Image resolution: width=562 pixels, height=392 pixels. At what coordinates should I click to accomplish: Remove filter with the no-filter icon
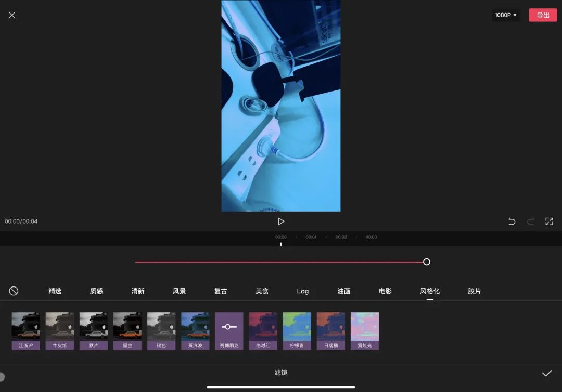click(x=14, y=291)
